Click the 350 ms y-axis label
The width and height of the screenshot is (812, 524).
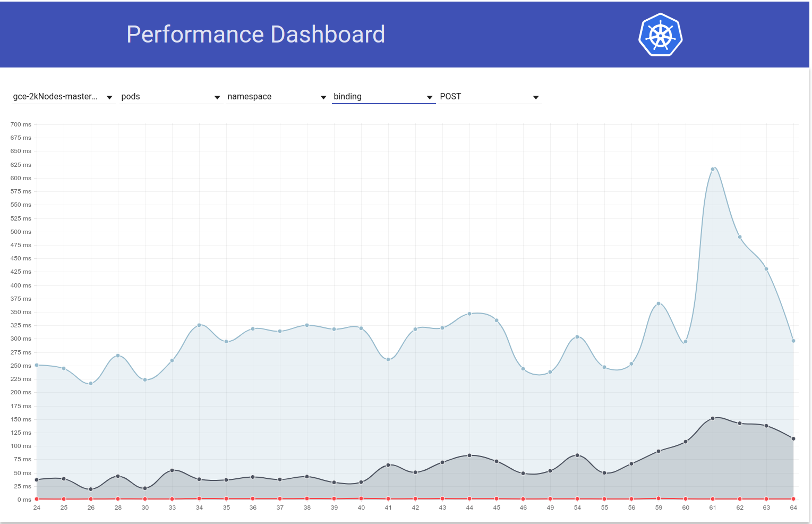21,312
